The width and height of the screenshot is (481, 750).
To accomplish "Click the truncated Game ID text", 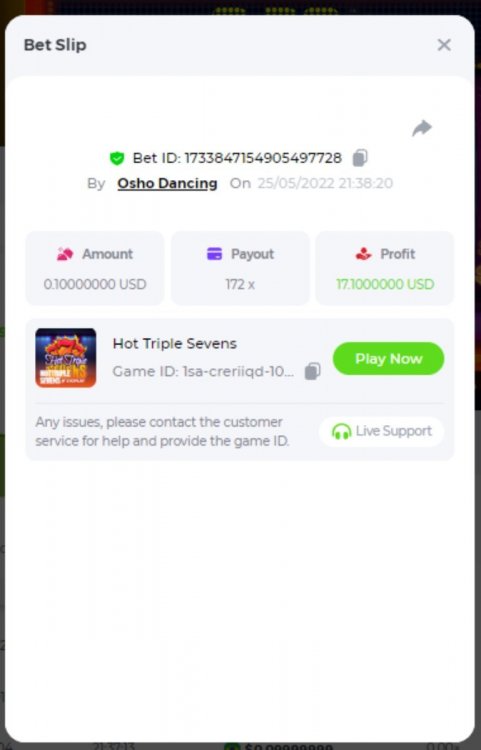I will click(x=203, y=371).
